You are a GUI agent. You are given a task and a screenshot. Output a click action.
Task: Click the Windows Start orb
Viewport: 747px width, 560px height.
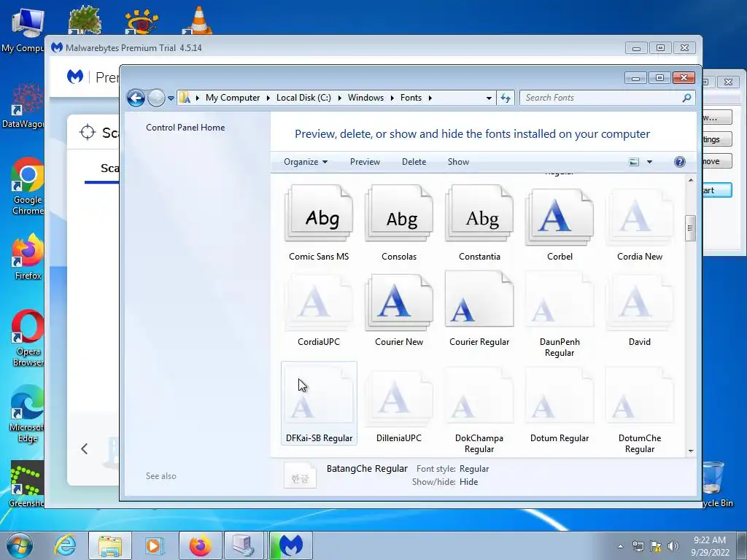coord(20,545)
